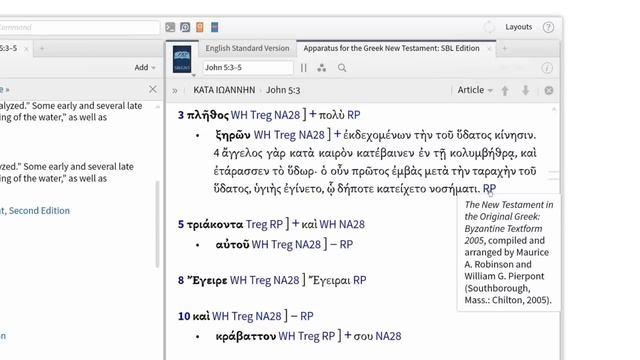The height and width of the screenshot is (360, 640).
Task: Open the Article navigation dropdown
Action: coord(475,90)
